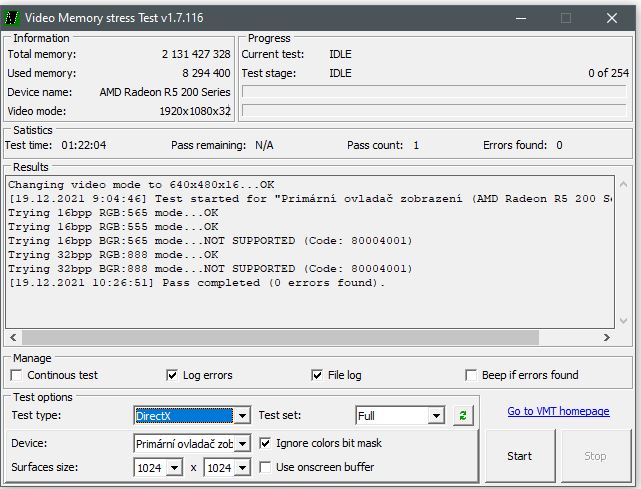641x489 pixels.
Task: Click the green refresh icon beside Test set
Action: (463, 416)
